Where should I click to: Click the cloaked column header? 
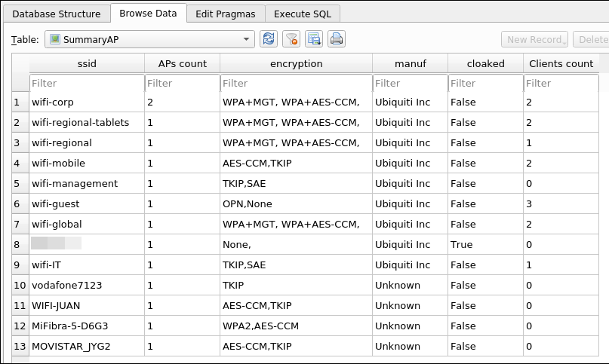(485, 63)
